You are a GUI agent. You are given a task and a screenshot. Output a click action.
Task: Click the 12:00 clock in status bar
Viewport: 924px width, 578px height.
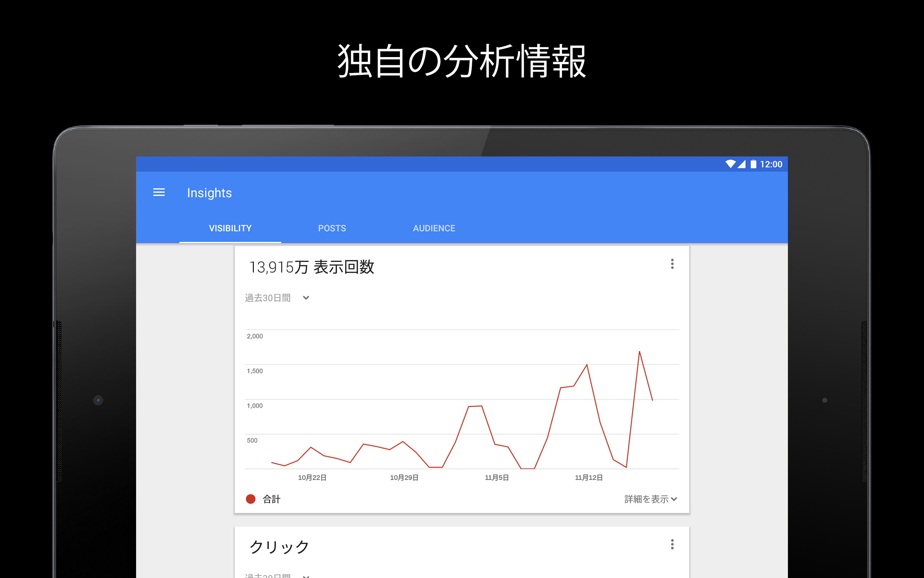(771, 164)
